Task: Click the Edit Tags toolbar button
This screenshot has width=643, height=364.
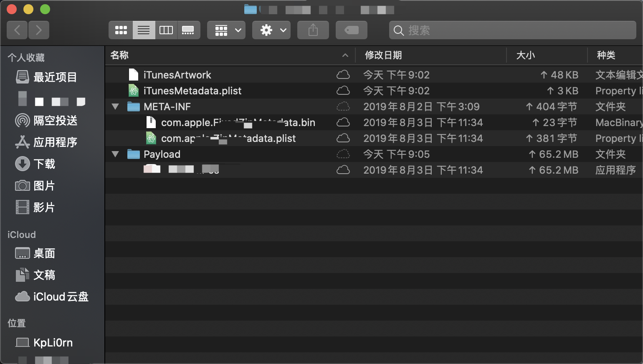Action: (x=352, y=30)
